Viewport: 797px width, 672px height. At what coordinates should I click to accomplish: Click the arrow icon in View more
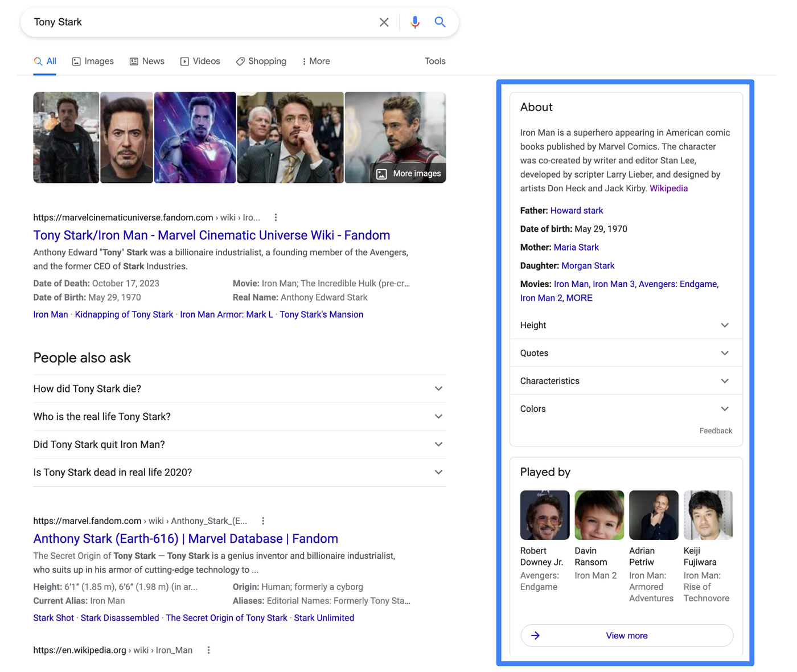536,636
